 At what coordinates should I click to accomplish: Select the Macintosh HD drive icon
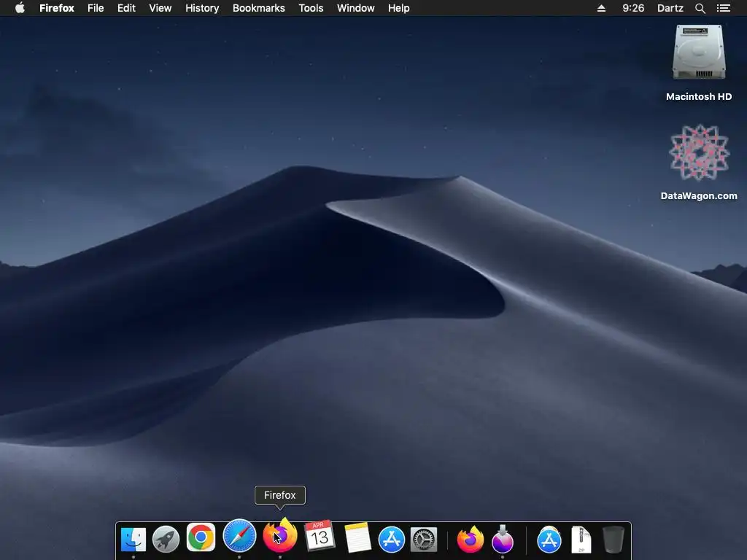699,52
